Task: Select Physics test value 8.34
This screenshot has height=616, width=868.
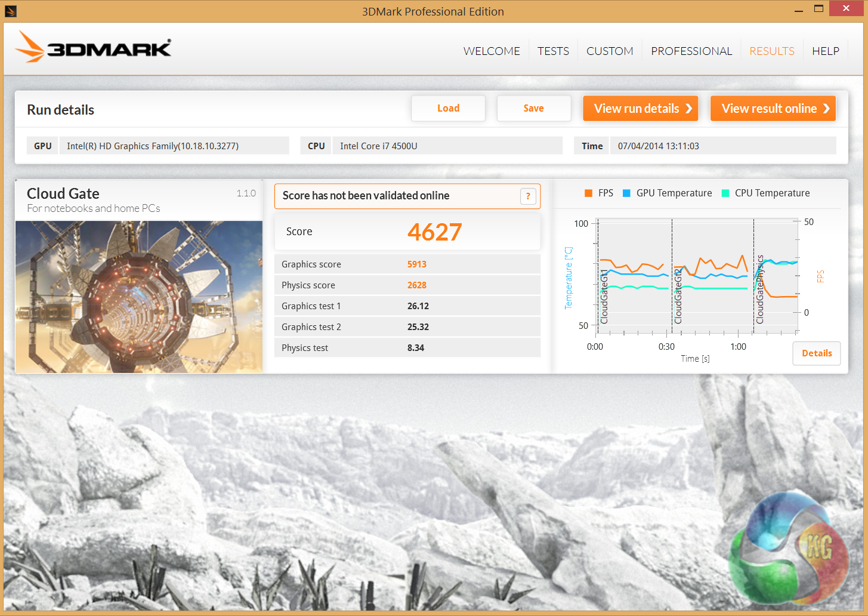Action: click(416, 348)
